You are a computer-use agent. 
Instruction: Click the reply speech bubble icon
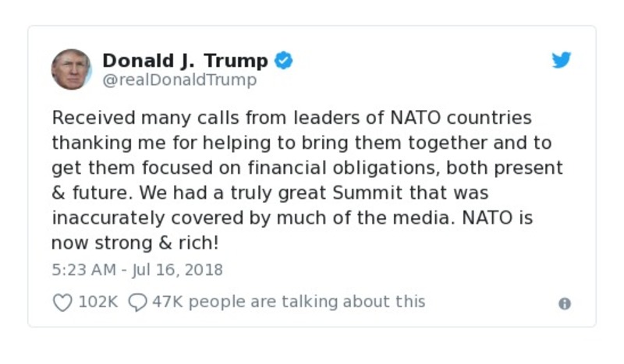[x=137, y=302]
